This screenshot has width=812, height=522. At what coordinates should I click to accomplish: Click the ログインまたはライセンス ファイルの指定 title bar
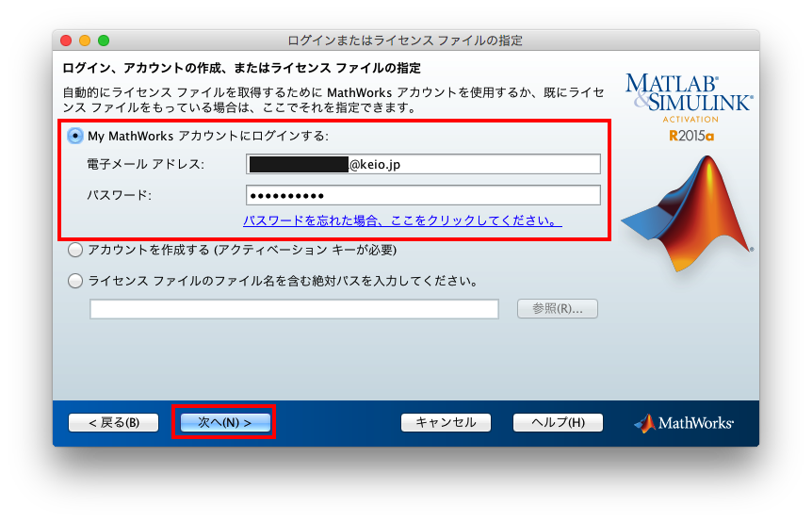point(405,41)
